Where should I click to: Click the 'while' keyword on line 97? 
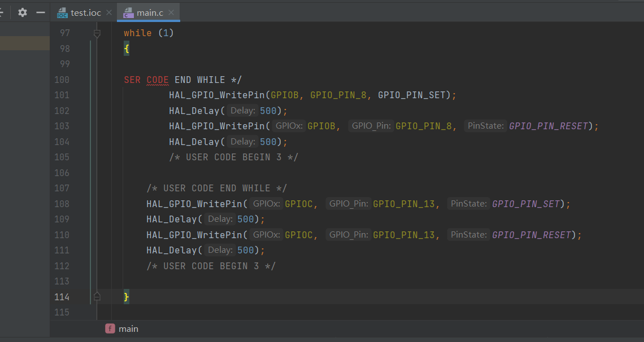click(138, 33)
